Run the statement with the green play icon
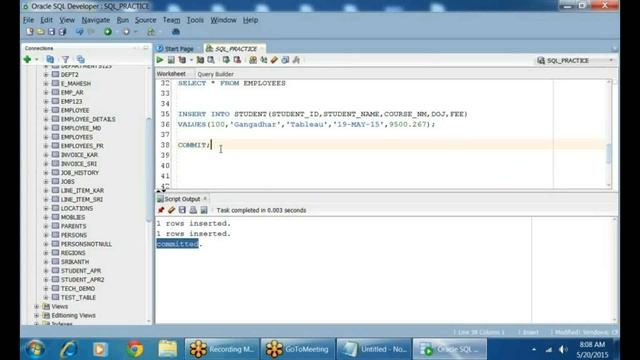The height and width of the screenshot is (360, 640). tap(160, 60)
